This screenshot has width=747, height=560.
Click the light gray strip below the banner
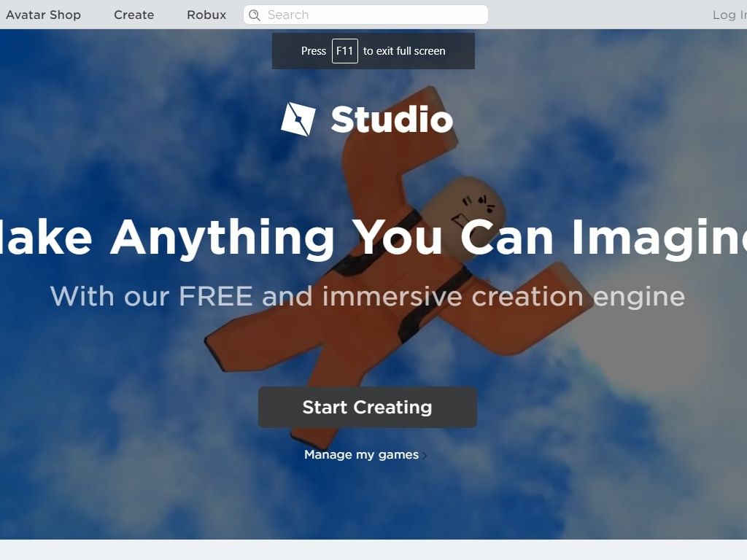(373, 550)
